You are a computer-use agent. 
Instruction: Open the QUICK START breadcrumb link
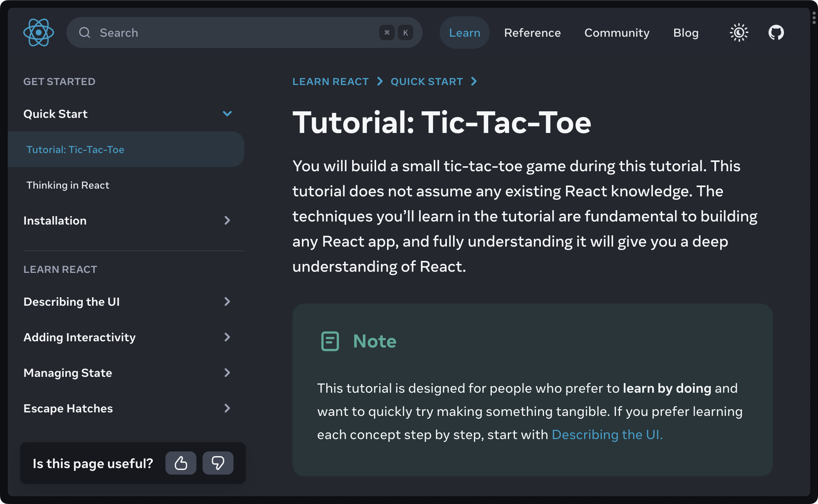pyautogui.click(x=427, y=82)
